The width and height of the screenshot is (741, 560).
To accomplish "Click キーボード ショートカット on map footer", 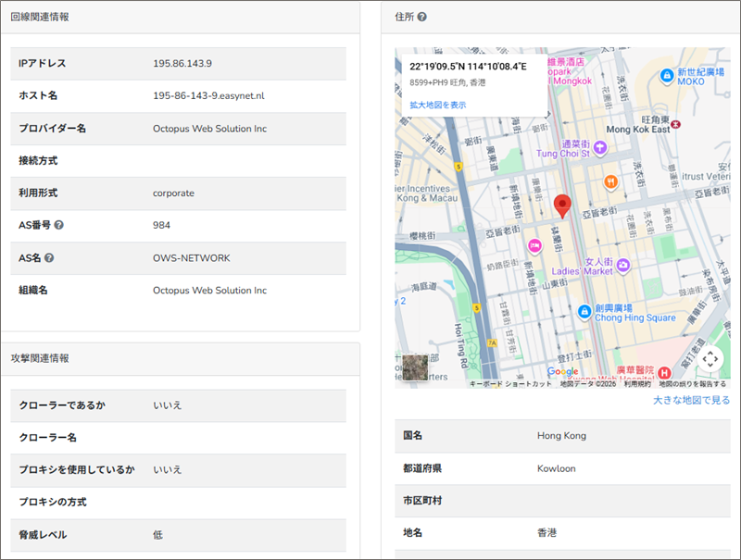I will tap(510, 383).
